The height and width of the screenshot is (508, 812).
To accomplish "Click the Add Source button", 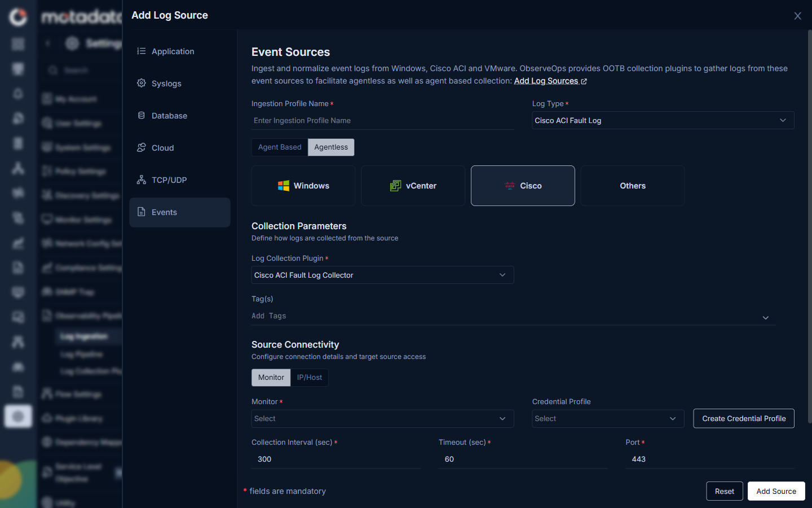I will tap(776, 491).
